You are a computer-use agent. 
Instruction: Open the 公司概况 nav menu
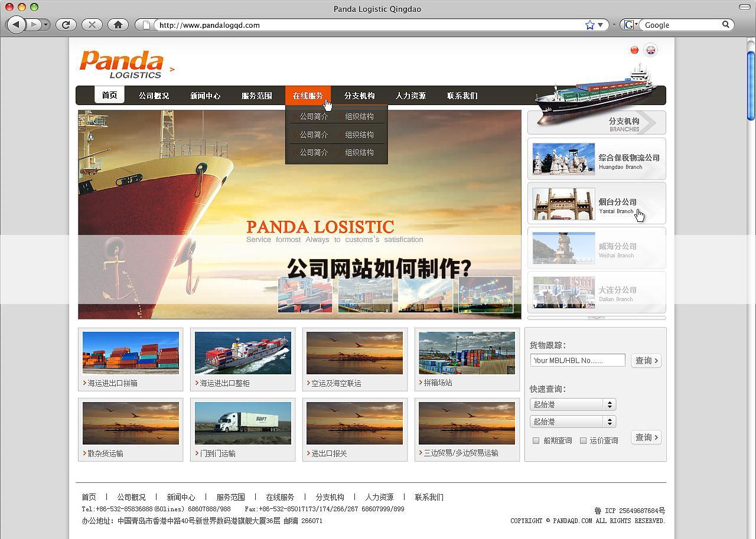[154, 96]
